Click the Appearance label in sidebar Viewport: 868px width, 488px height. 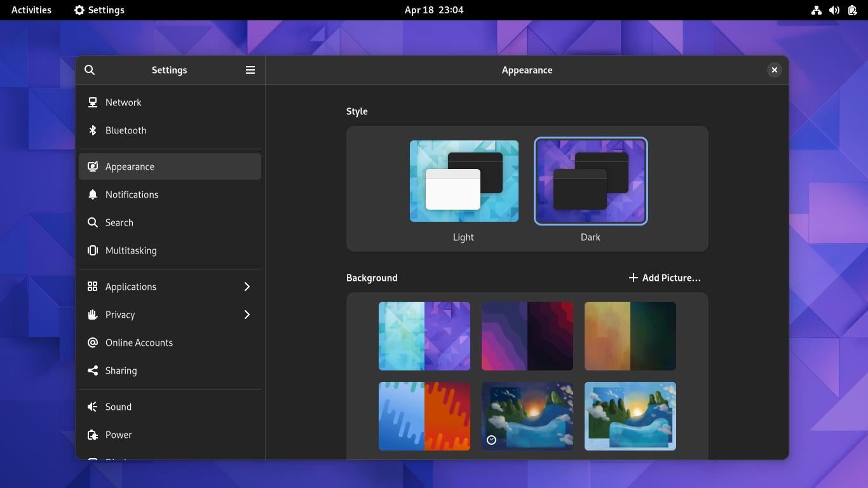pos(130,166)
